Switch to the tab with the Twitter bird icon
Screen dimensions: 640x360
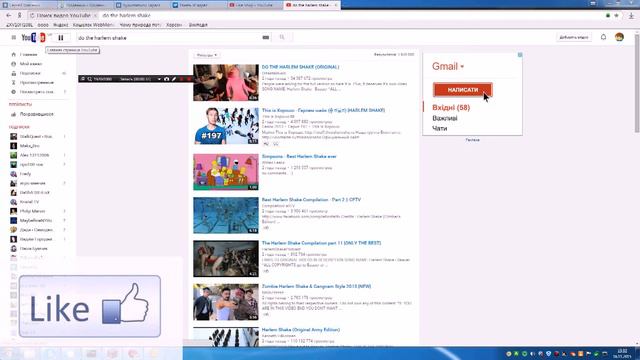[198, 5]
